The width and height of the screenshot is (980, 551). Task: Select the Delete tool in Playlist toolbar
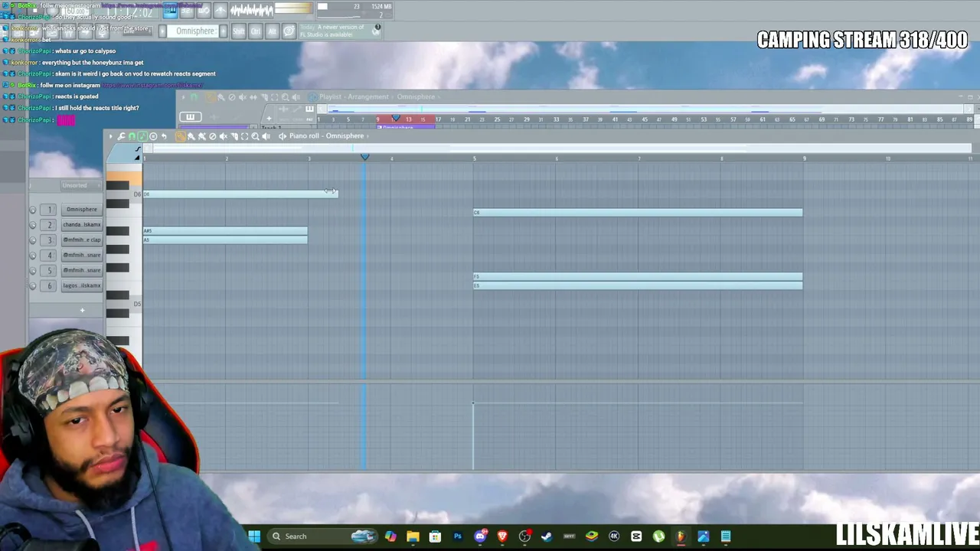point(232,97)
